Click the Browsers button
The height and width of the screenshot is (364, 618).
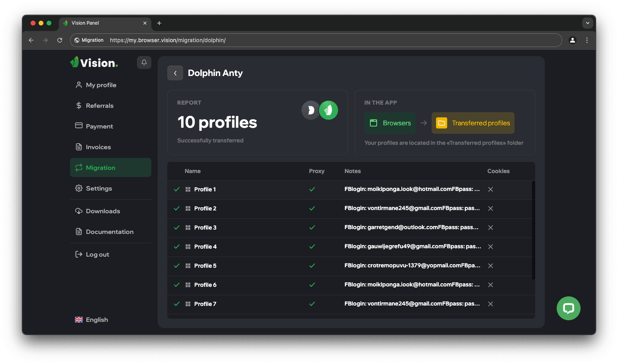(x=390, y=123)
